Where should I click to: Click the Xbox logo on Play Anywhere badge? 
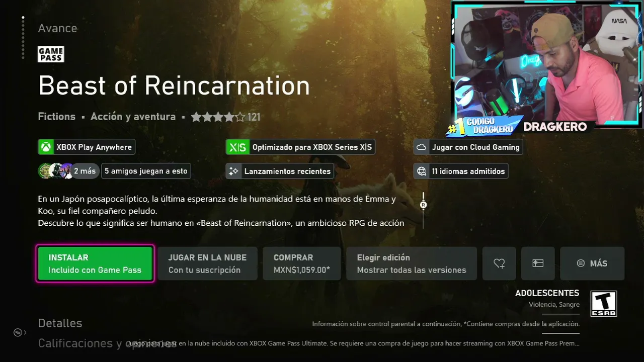(46, 147)
